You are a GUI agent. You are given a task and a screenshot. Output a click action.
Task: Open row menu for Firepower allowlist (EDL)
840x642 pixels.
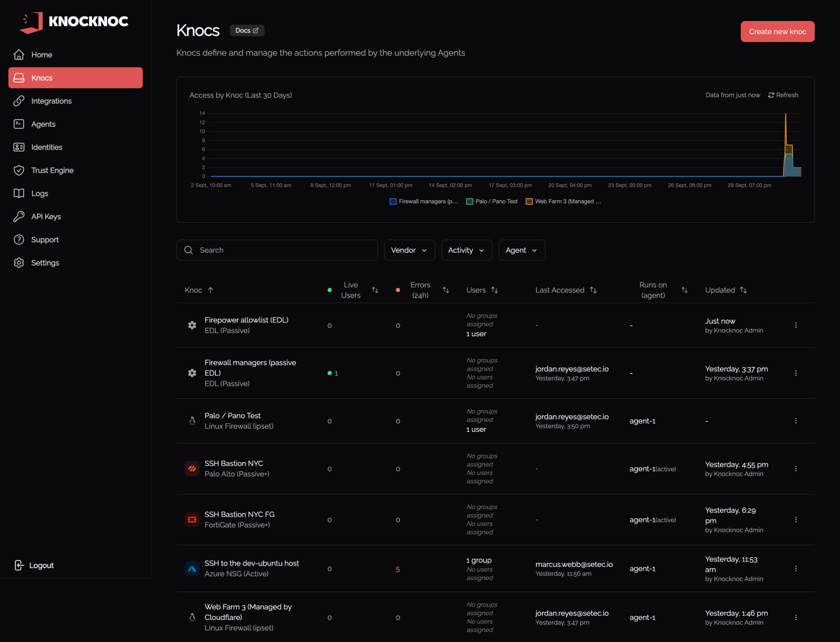[x=795, y=325]
